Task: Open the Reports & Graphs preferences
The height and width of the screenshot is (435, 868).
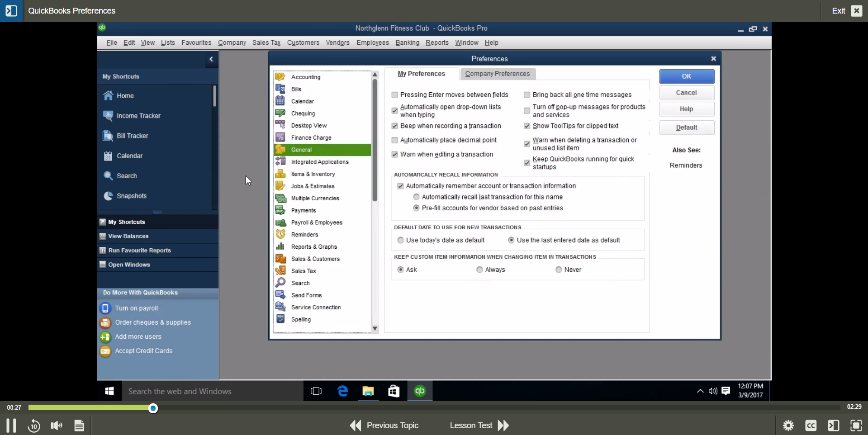Action: [x=314, y=246]
